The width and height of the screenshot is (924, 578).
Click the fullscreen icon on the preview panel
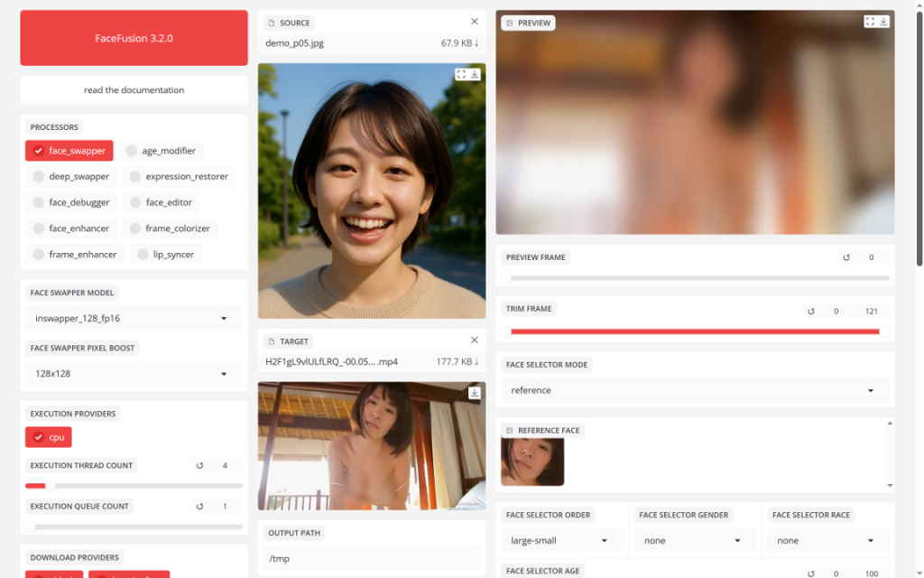[868, 21]
